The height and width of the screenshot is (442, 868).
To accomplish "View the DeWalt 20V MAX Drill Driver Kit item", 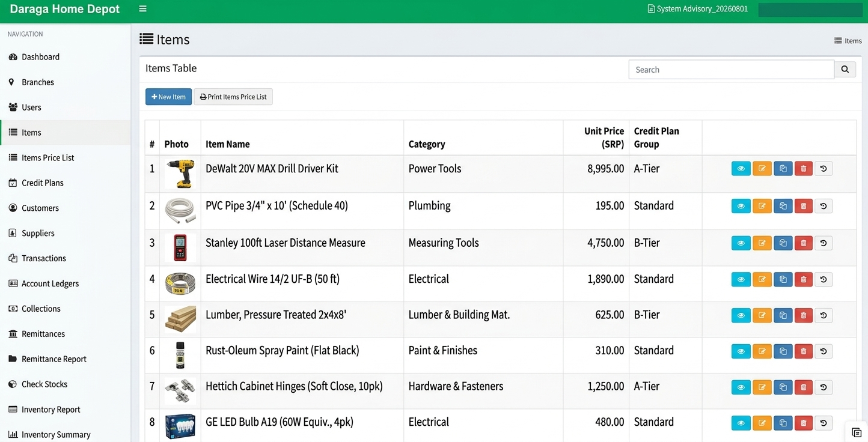I will pyautogui.click(x=741, y=169).
